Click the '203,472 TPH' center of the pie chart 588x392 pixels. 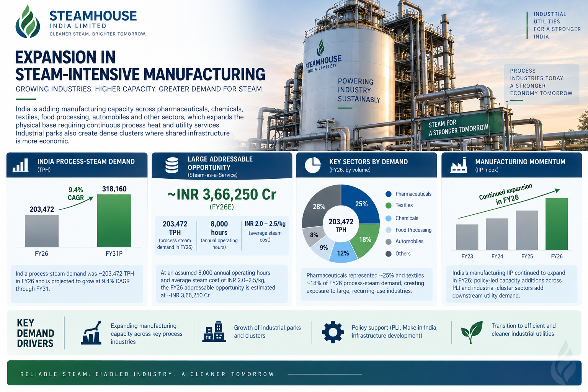(341, 225)
